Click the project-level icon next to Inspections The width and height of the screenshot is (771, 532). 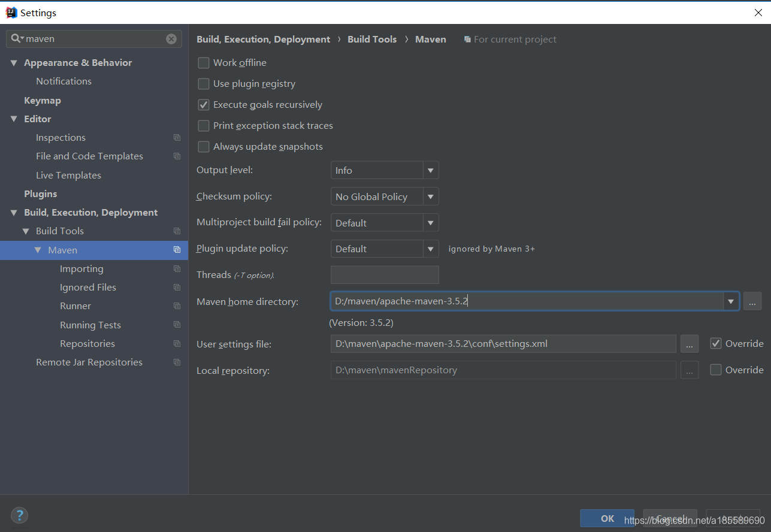[x=177, y=138]
